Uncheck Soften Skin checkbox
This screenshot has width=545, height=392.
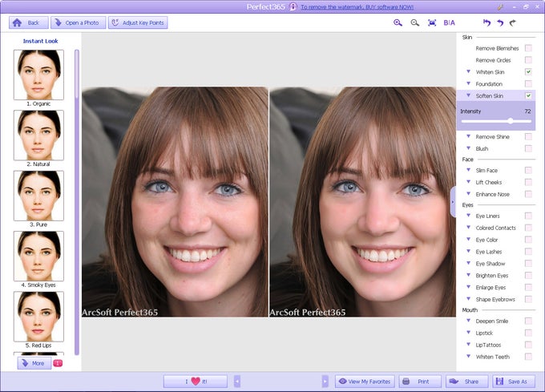tap(528, 95)
